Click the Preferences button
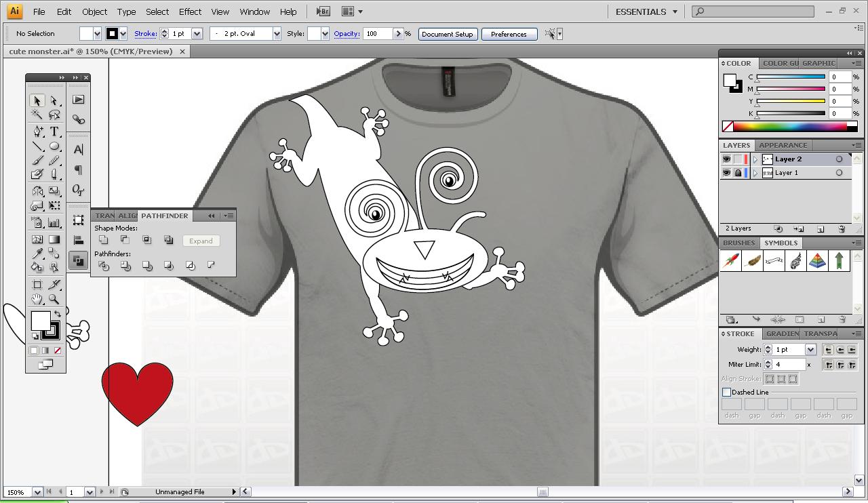The height and width of the screenshot is (503, 868). pos(509,34)
